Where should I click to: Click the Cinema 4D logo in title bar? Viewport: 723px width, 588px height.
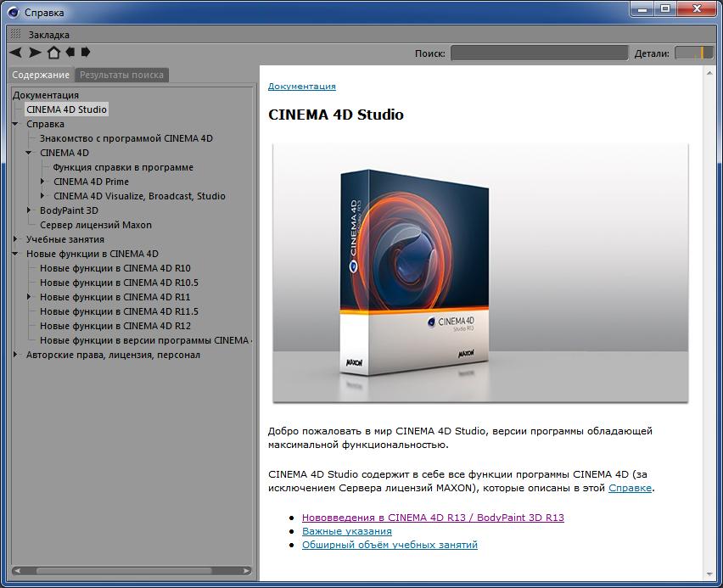click(x=13, y=12)
